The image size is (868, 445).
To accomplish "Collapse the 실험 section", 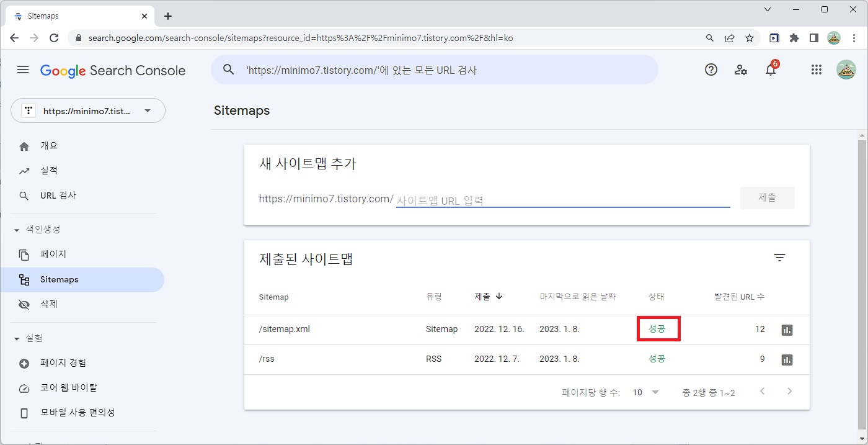I will point(17,338).
